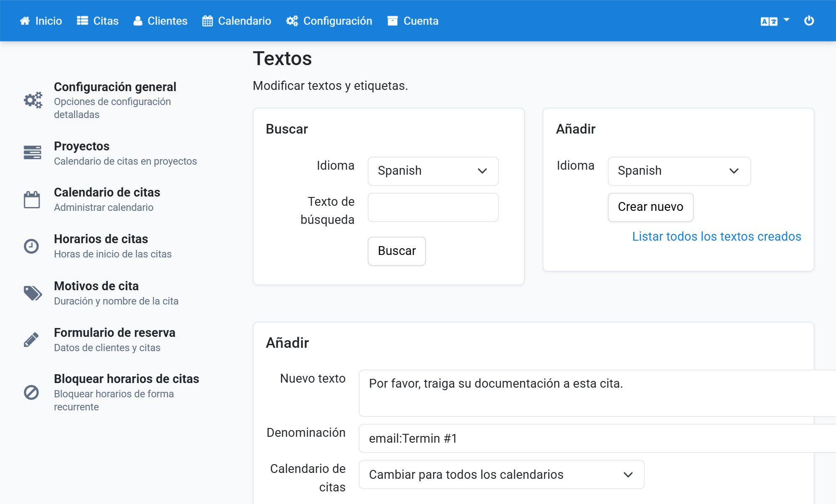836x504 pixels.
Task: Open Idioma dropdown in top Añadir panel
Action: coord(679,171)
